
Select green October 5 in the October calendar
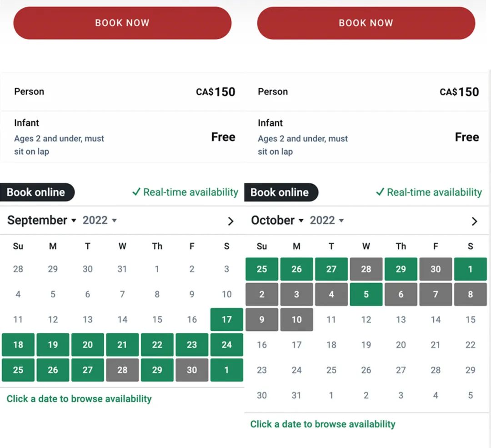pos(366,294)
